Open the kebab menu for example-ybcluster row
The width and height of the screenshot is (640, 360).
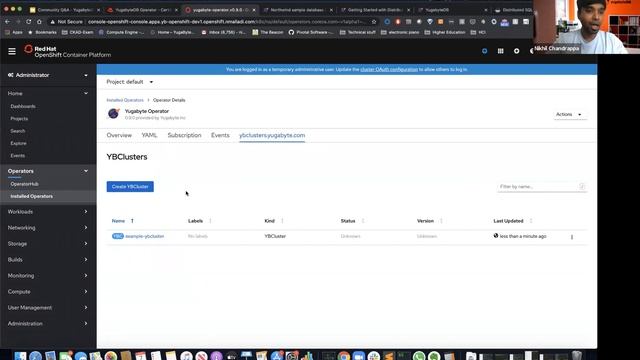(572, 237)
